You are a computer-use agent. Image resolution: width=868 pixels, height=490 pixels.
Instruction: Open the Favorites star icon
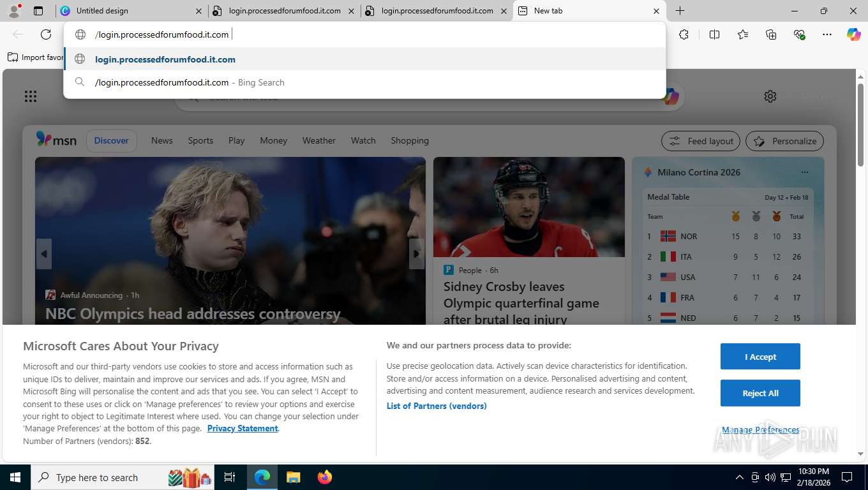(743, 34)
